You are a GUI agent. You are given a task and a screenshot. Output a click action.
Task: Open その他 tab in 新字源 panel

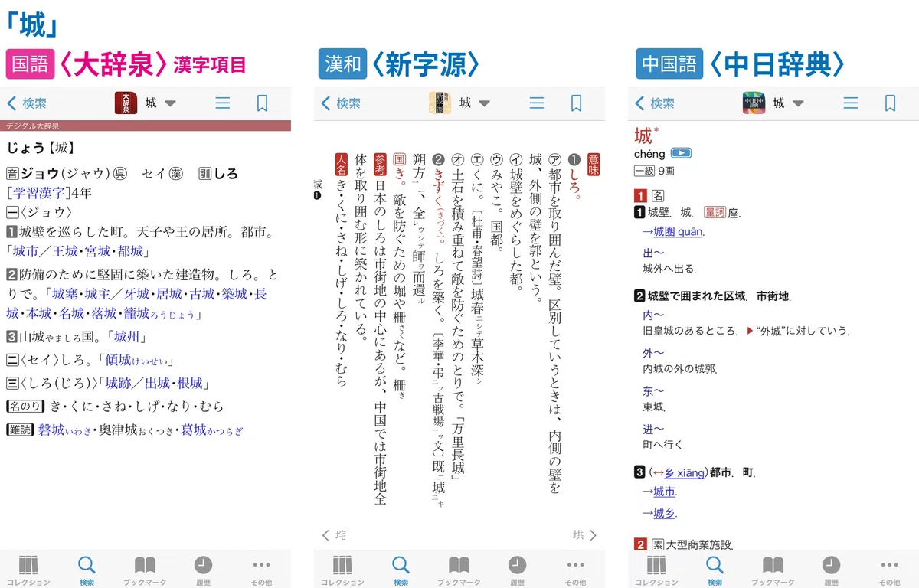click(575, 570)
